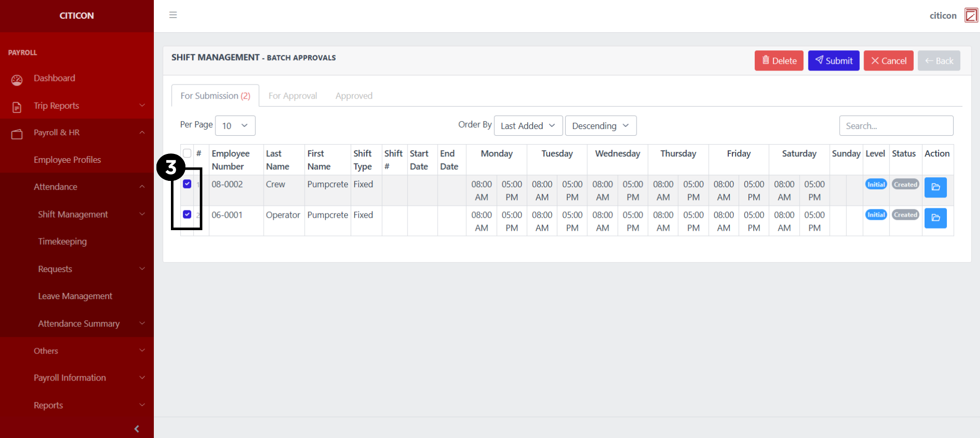
Task: Switch to the For Approval tab
Action: [292, 96]
